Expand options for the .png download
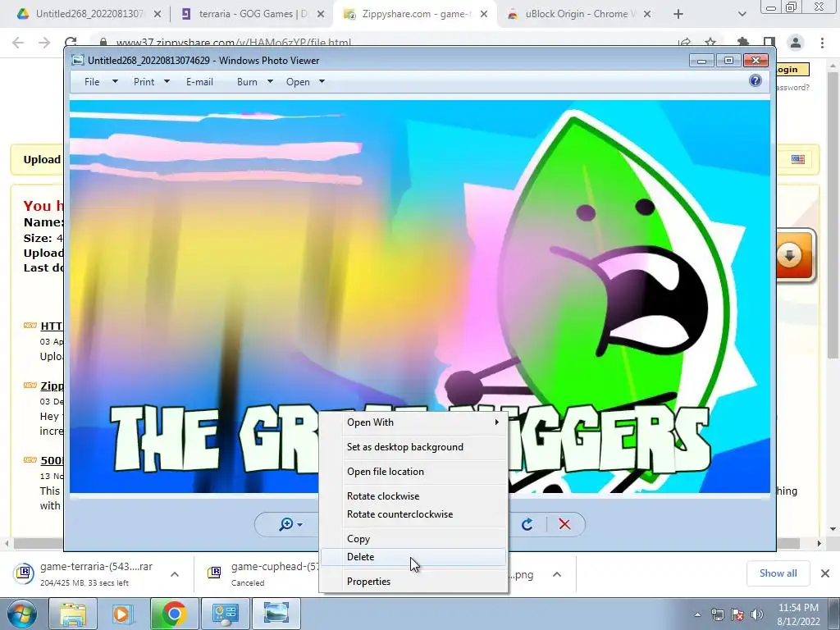The image size is (840, 630). 557,574
